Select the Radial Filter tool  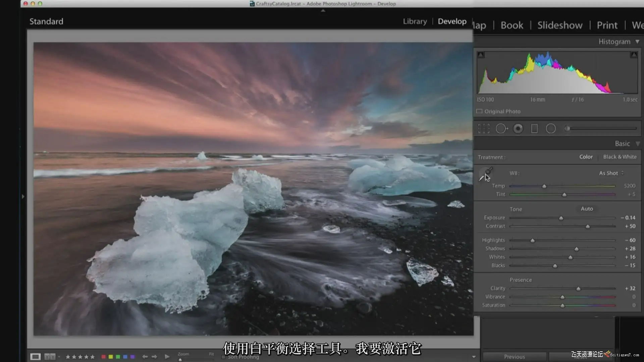point(551,129)
